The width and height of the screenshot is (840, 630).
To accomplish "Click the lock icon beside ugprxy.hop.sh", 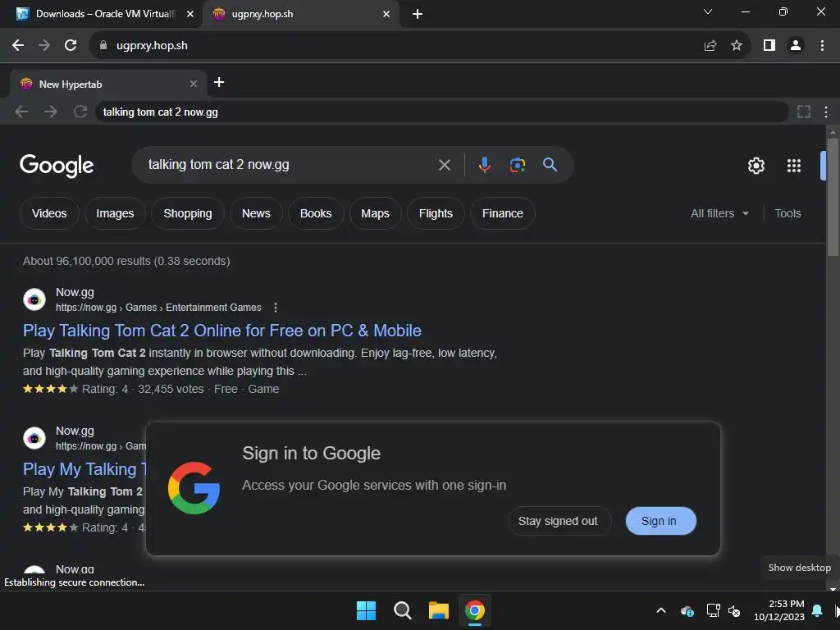I will pyautogui.click(x=103, y=46).
